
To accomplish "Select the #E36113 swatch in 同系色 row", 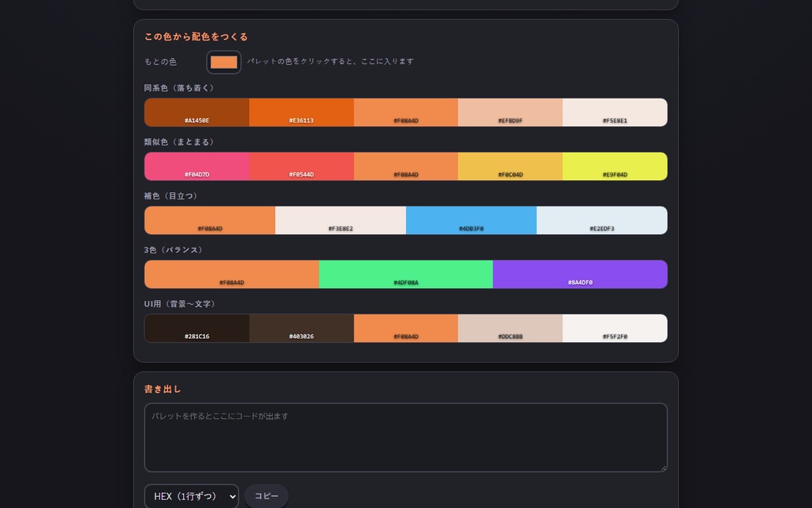I will coord(301,113).
